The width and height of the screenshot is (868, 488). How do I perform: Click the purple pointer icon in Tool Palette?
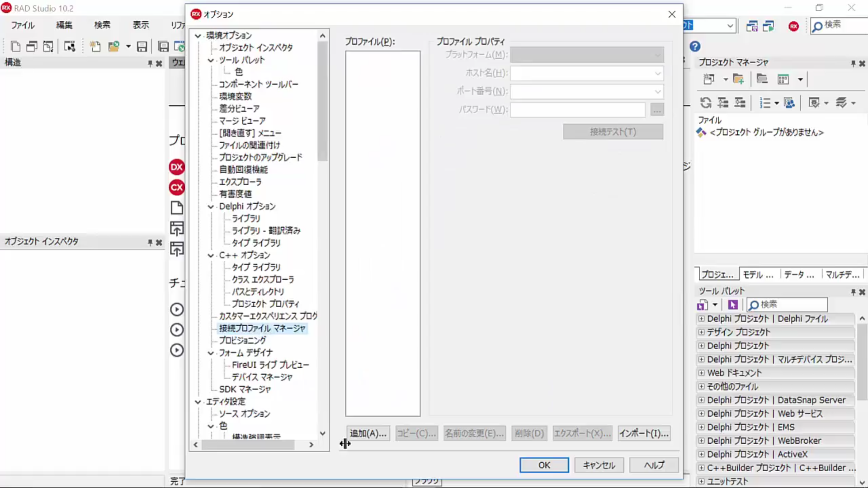click(733, 305)
